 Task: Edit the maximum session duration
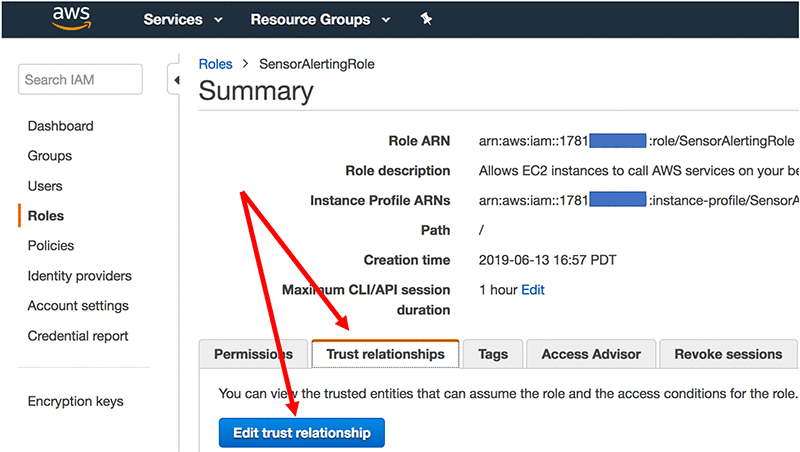click(533, 290)
